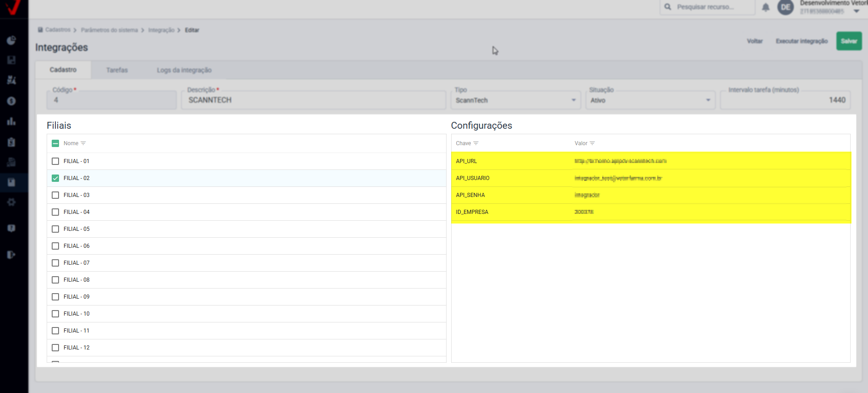This screenshot has height=393, width=868.
Task: Toggle the select-all checkbox beside Nome
Action: tap(55, 143)
